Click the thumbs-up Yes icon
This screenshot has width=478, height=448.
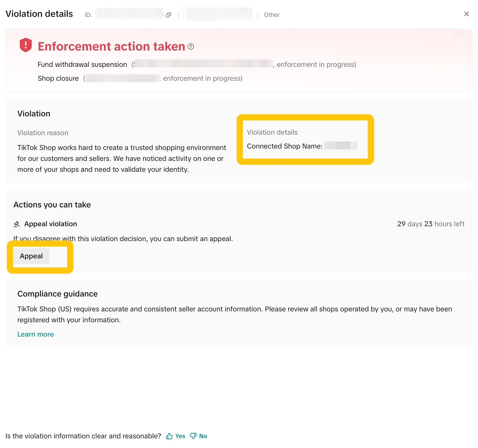pyautogui.click(x=169, y=436)
